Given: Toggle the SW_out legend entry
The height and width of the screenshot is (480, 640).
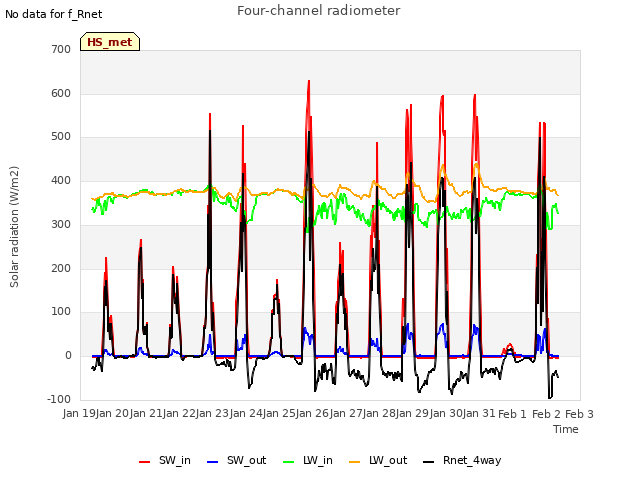Looking at the screenshot, I should pyautogui.click(x=237, y=460).
